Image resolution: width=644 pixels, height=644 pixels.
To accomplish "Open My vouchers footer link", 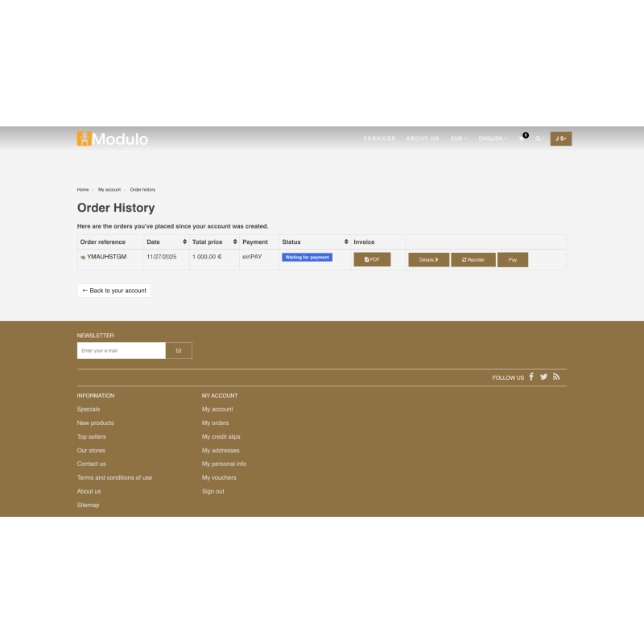I will pos(219,477).
